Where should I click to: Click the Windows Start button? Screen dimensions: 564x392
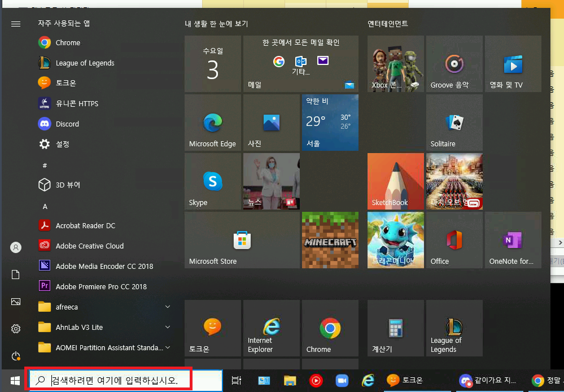tap(15, 381)
